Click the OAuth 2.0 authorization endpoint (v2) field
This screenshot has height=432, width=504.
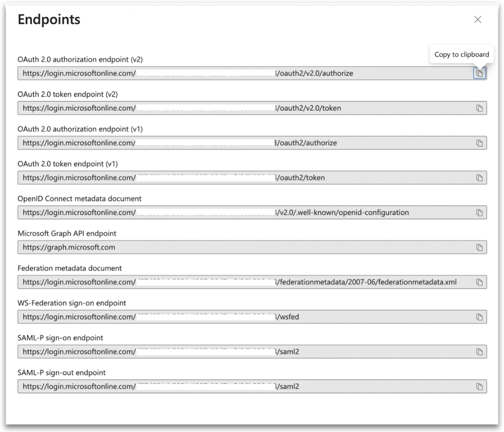click(x=245, y=73)
